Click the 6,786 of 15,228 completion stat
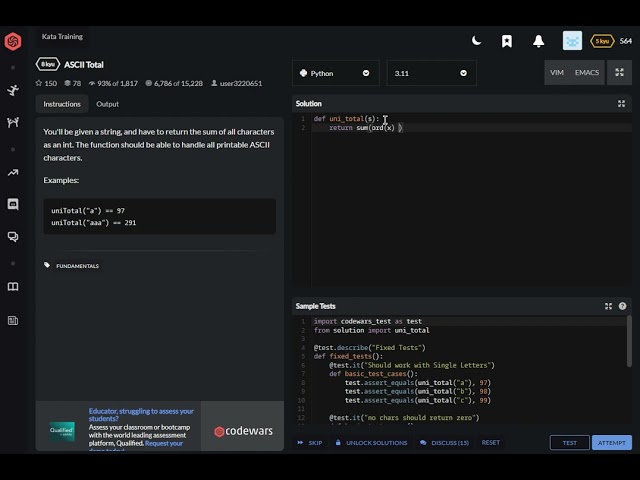 [174, 83]
